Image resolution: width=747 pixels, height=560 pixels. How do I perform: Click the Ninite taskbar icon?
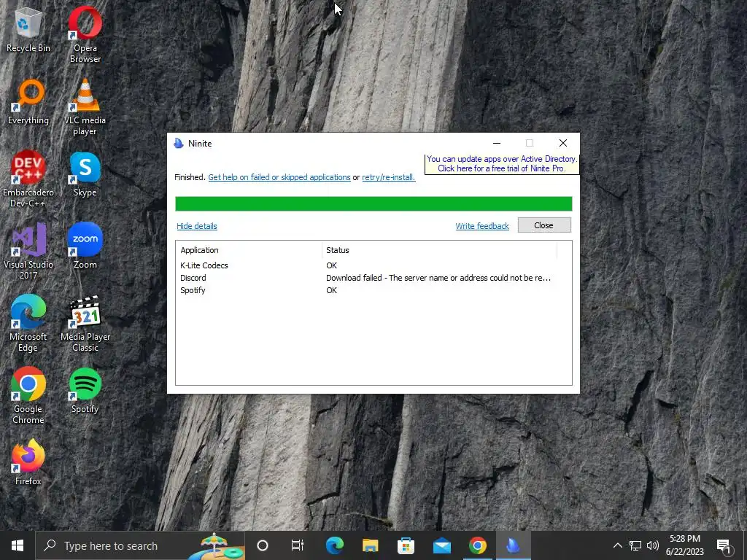pos(513,545)
